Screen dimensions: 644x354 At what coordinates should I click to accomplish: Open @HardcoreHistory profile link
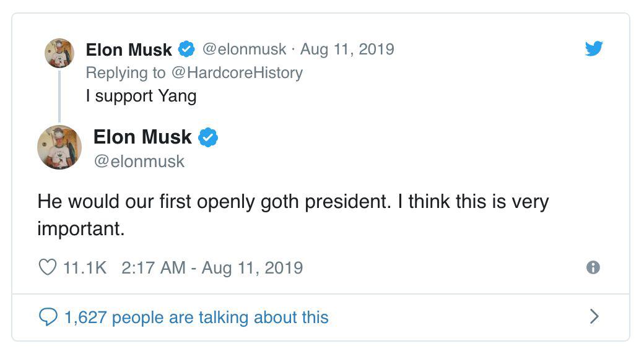pyautogui.click(x=237, y=72)
